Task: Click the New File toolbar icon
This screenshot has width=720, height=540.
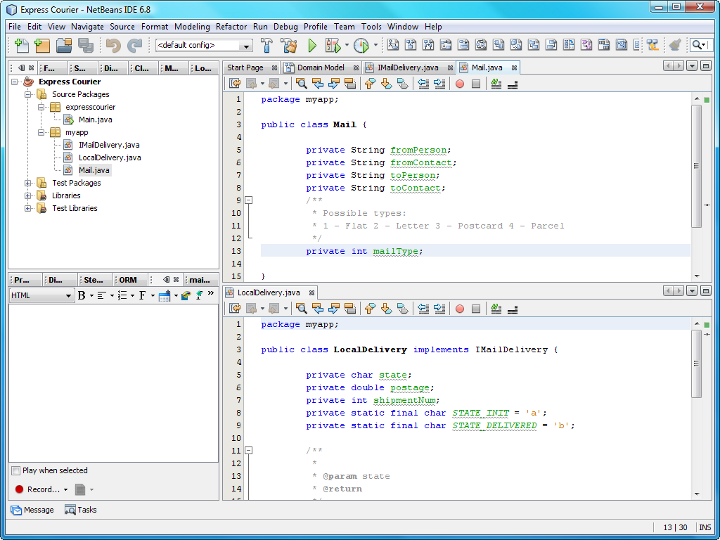Action: tap(21, 45)
